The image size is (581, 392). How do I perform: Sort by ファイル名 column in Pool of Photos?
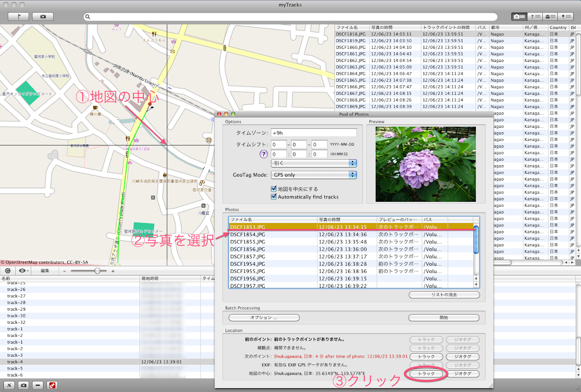(273, 220)
